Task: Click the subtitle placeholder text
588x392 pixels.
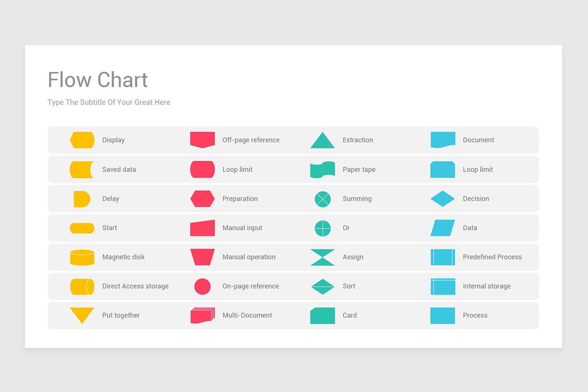Action: pyautogui.click(x=109, y=102)
